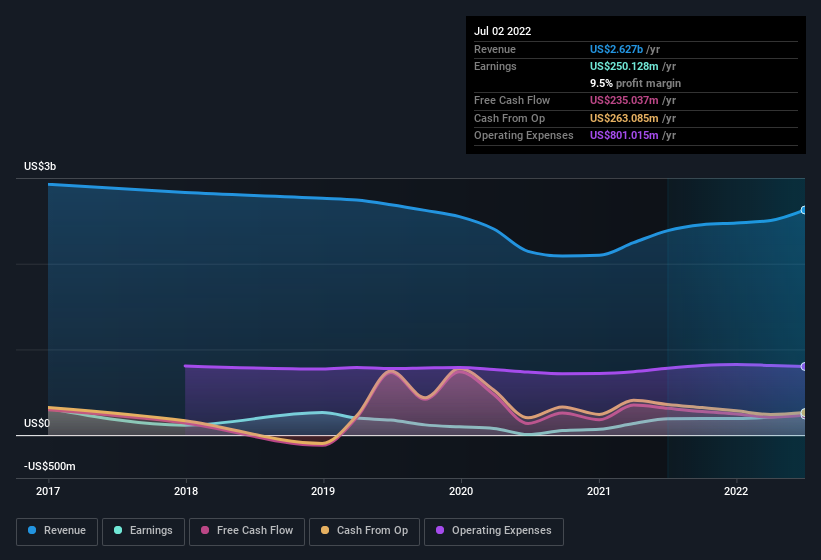This screenshot has height=560, width=821.
Task: Click the Revenue data point marker at chart end
Action: point(804,210)
